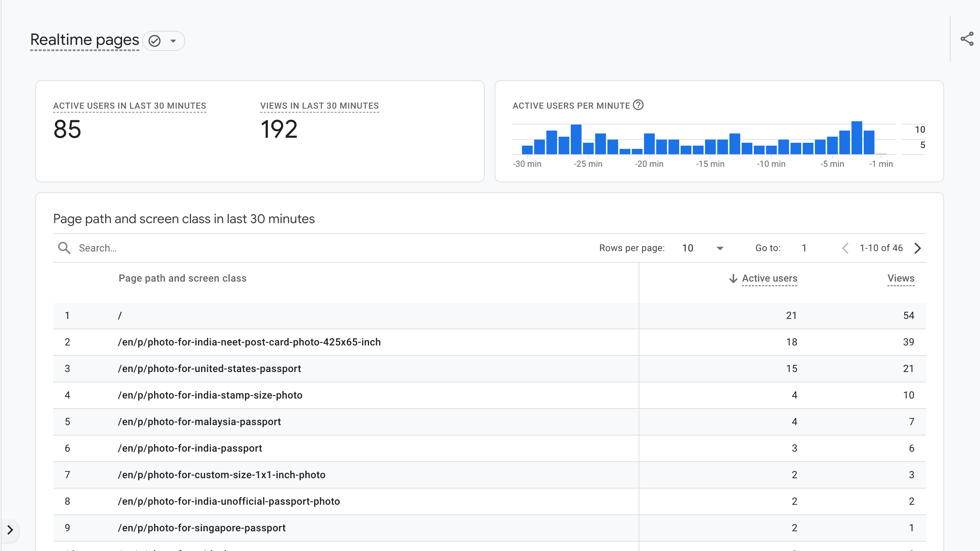Select the Active Users in Last 30 Minutes label

click(129, 106)
